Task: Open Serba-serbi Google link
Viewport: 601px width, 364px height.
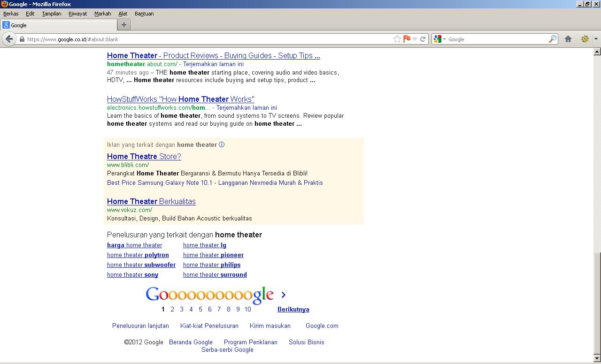Action: [x=227, y=349]
